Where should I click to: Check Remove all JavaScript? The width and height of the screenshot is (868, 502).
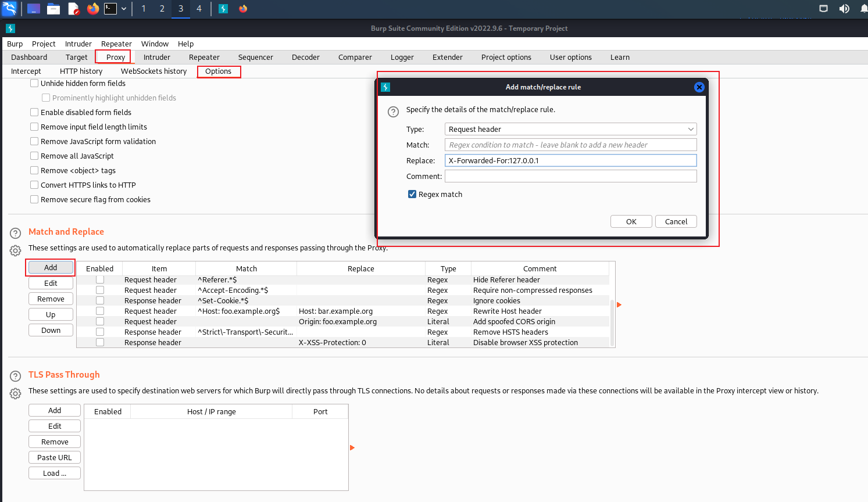click(x=34, y=156)
